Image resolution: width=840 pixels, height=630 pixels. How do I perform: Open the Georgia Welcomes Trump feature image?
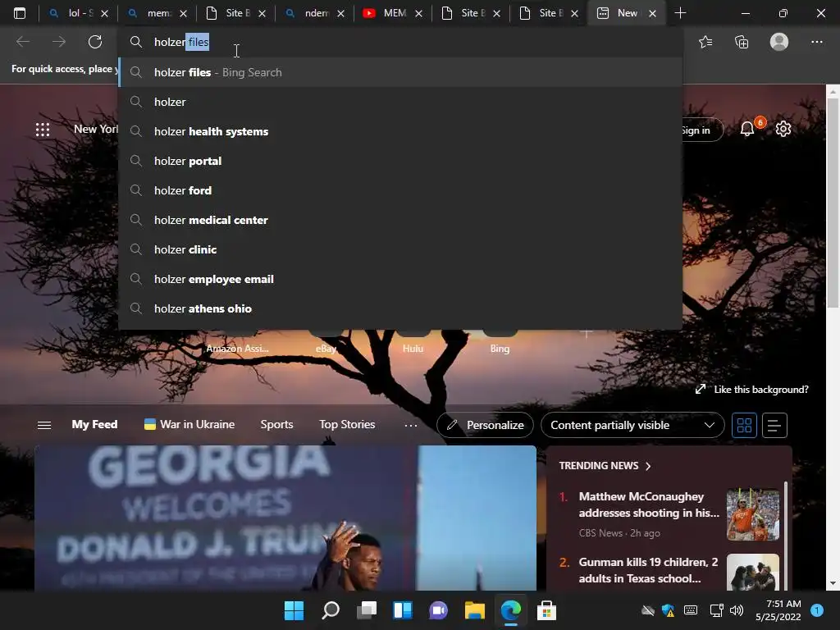pyautogui.click(x=285, y=518)
